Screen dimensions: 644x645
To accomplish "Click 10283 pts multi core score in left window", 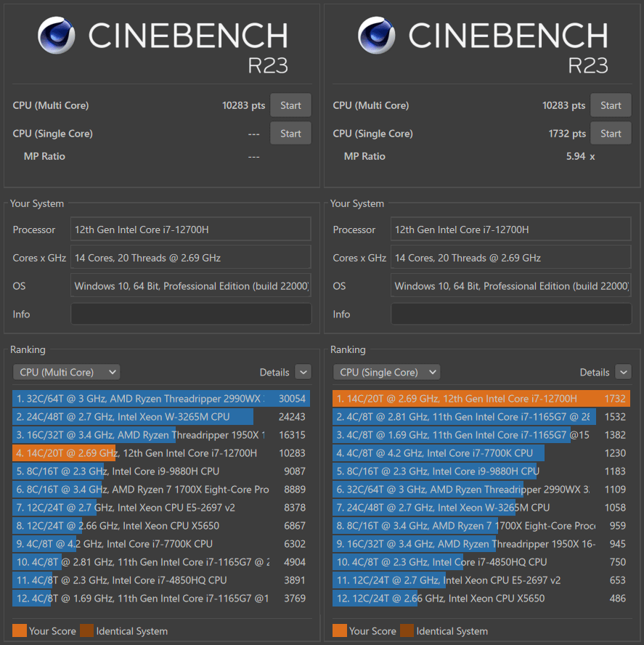I will [x=243, y=105].
